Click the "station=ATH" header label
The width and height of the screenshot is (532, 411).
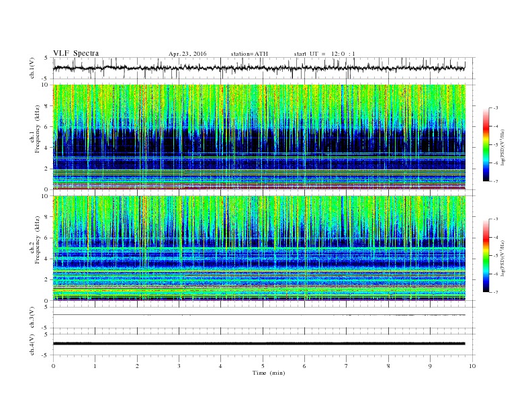coord(249,54)
